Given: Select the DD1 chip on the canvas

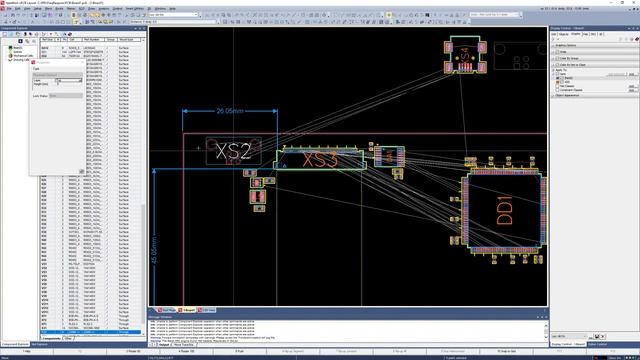Looking at the screenshot, I should point(504,210).
